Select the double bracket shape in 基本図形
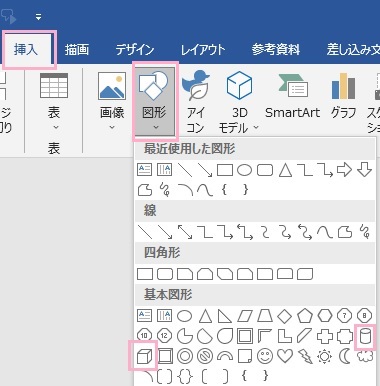380x386 pixels. pos(165,376)
